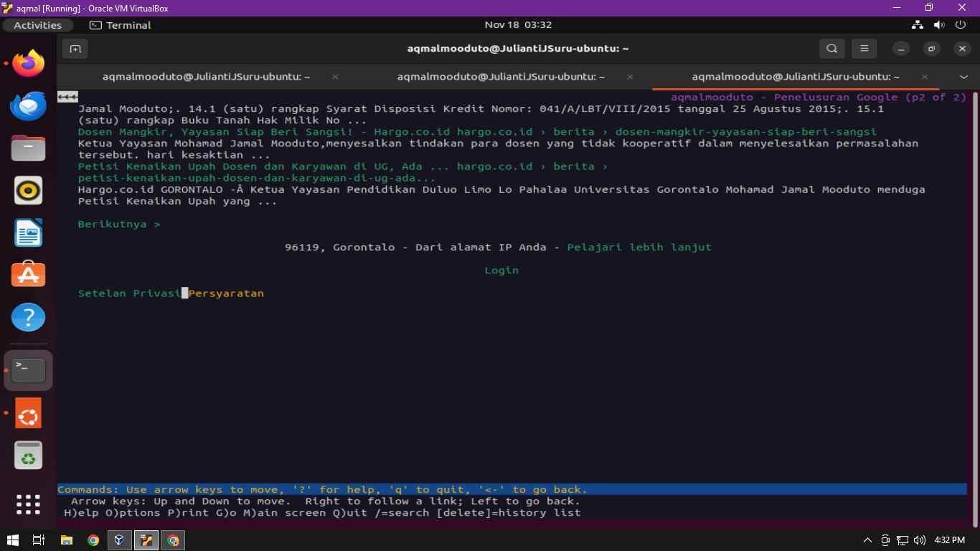Open network status icon in top bar

click(x=917, y=24)
